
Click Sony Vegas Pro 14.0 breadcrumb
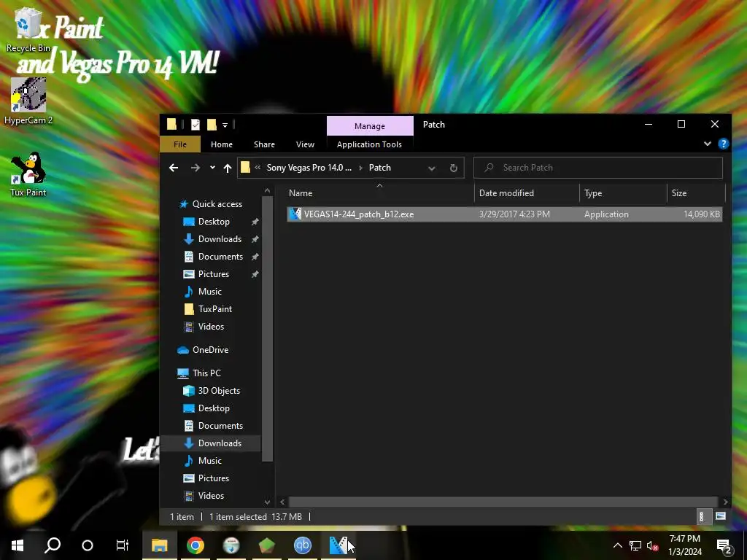coord(309,168)
